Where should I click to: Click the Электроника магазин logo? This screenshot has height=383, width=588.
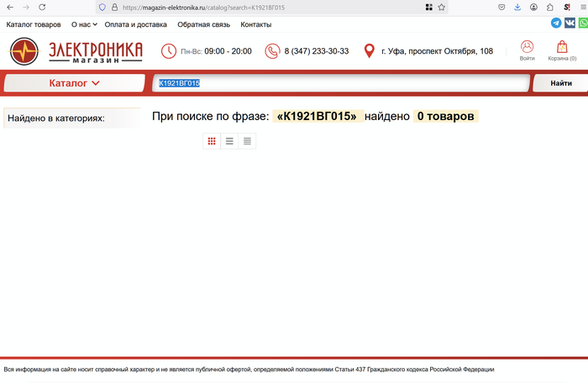click(x=76, y=51)
